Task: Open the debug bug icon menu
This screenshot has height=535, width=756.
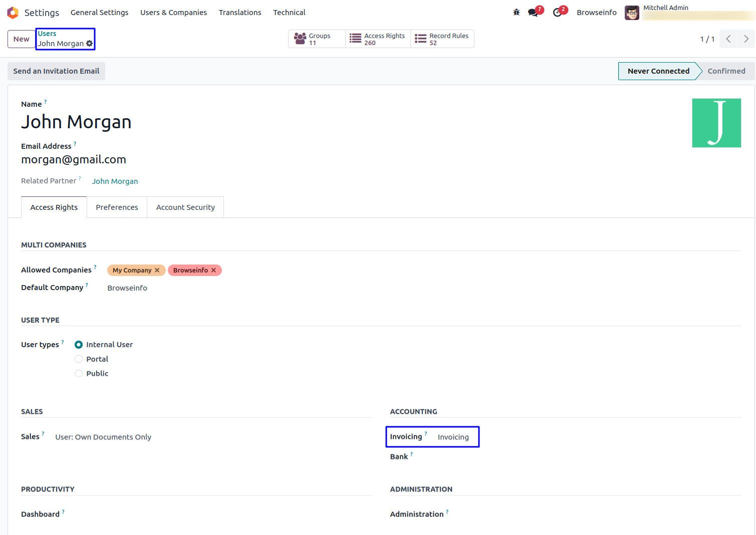Action: (x=517, y=13)
